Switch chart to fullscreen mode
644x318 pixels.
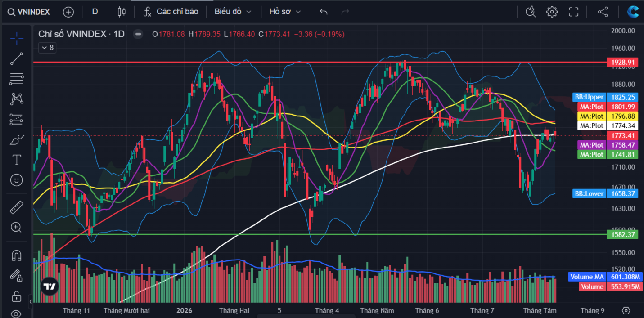574,12
